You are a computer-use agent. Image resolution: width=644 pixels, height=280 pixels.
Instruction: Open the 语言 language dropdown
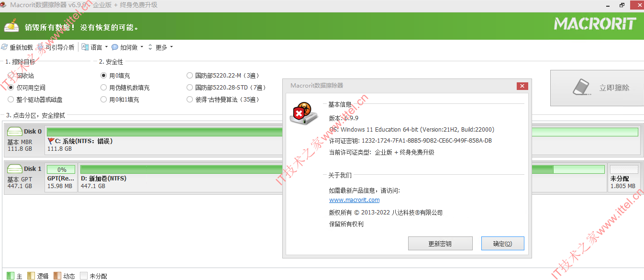95,47
